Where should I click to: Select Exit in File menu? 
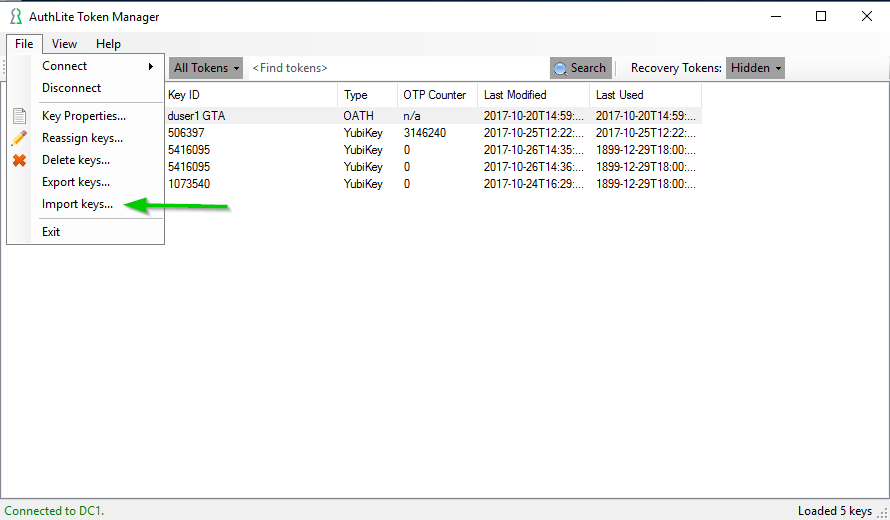pos(97,232)
